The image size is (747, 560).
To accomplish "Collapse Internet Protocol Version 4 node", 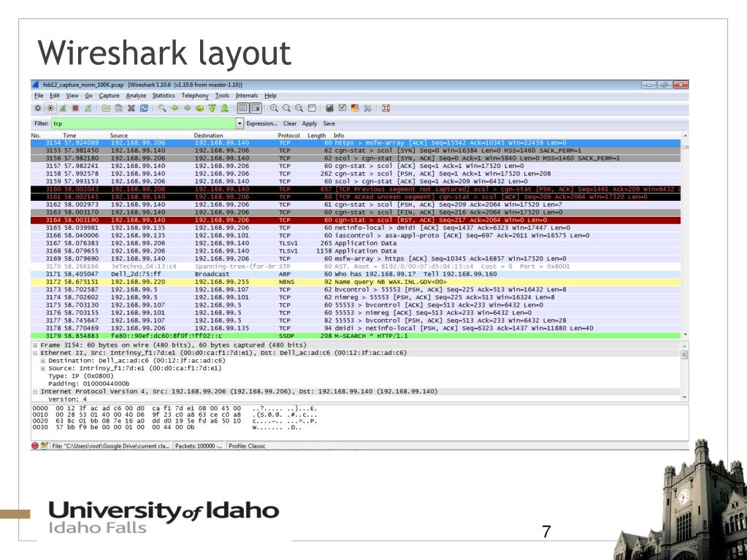I will click(x=35, y=391).
